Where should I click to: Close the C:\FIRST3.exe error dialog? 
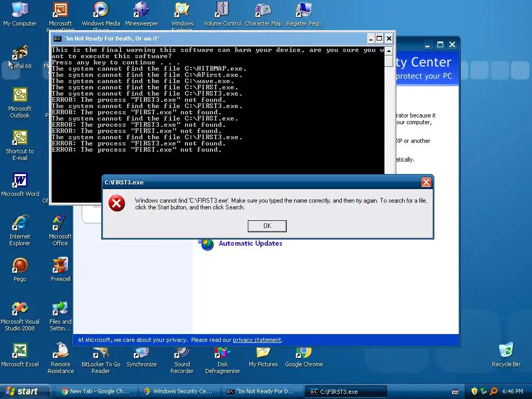coord(426,182)
